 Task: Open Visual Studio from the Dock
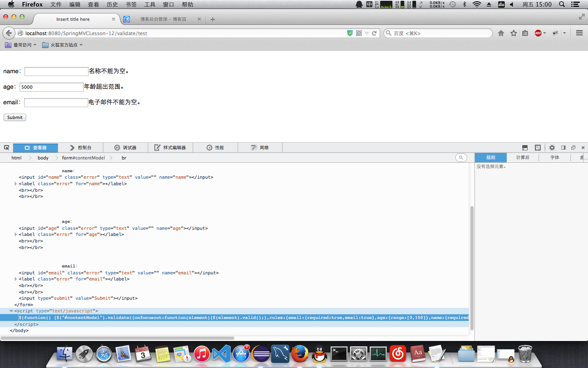[221, 354]
